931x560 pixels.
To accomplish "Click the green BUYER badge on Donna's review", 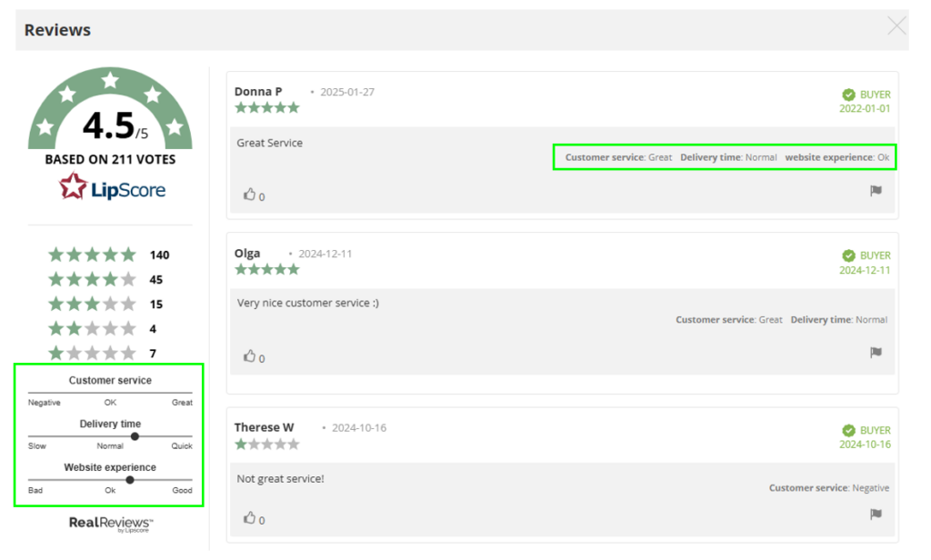I will pos(866,95).
